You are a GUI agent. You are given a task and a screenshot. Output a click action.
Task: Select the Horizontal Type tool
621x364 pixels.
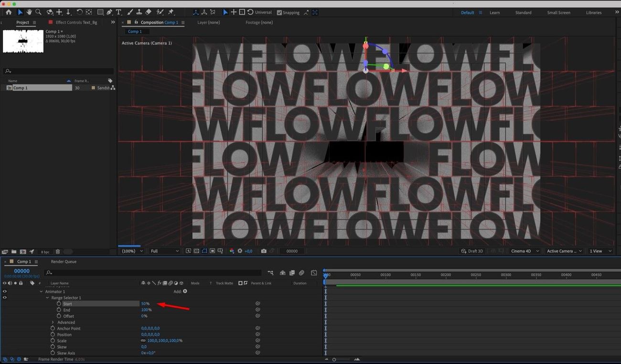[x=119, y=12]
